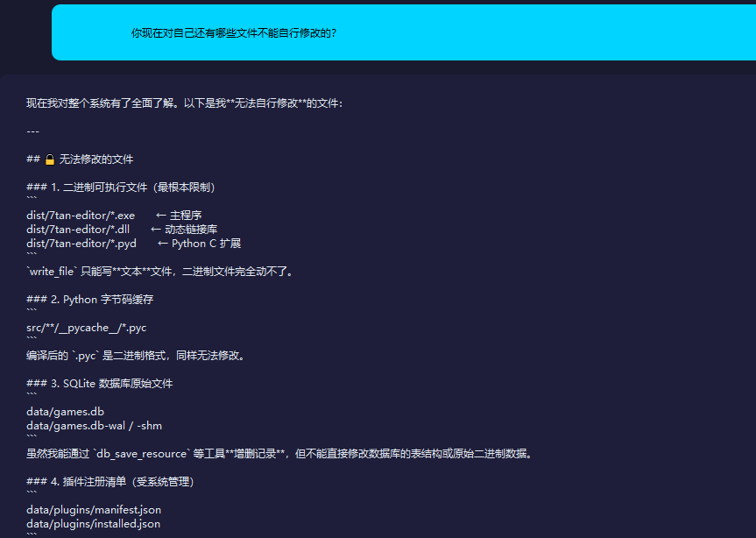Click the path 'dist/7tan-editor/*.dll'
756x538 pixels.
coord(78,230)
